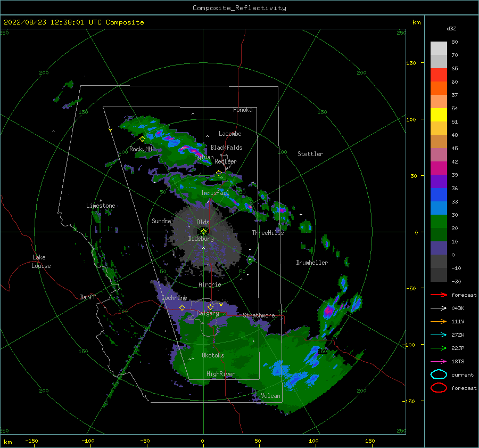Click the Calgary city label

coord(208,313)
